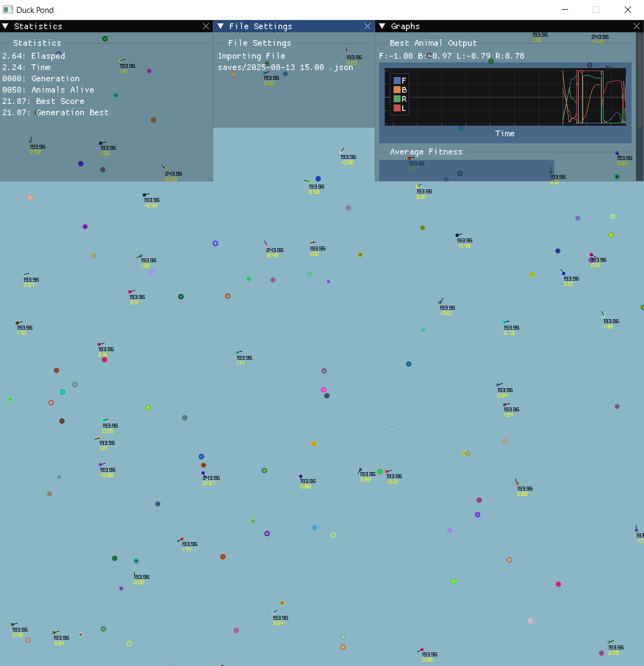Image resolution: width=644 pixels, height=666 pixels.
Task: Collapse the Graphs panel
Action: pyautogui.click(x=382, y=26)
